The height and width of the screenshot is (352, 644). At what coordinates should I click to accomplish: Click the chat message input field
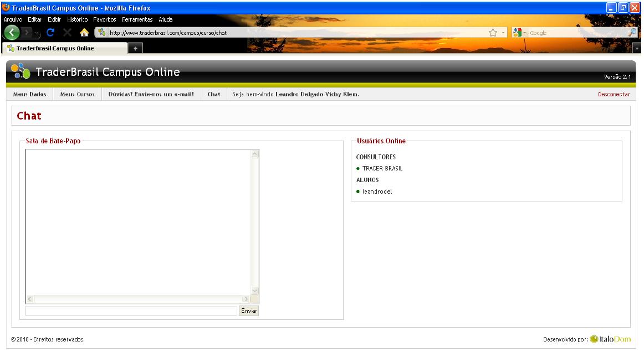click(131, 311)
